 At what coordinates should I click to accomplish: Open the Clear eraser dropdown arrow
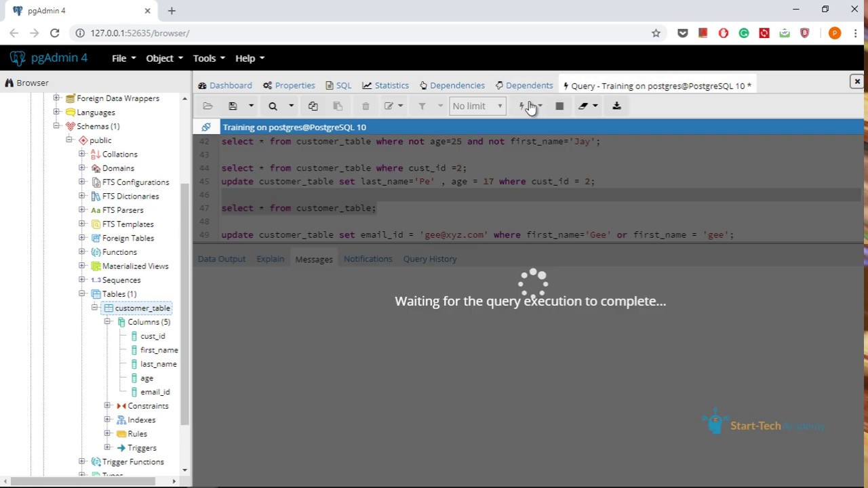(x=595, y=106)
